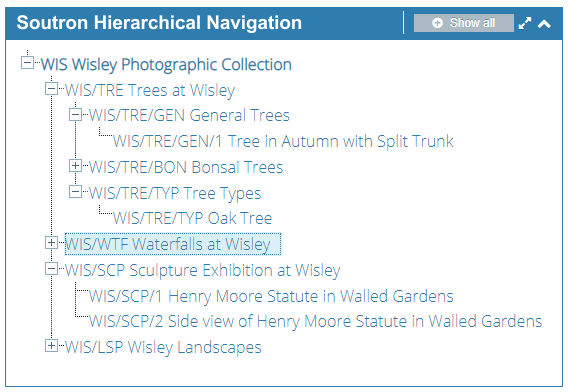Collapse the WIS/TRE Trees at Wisley node

point(52,89)
